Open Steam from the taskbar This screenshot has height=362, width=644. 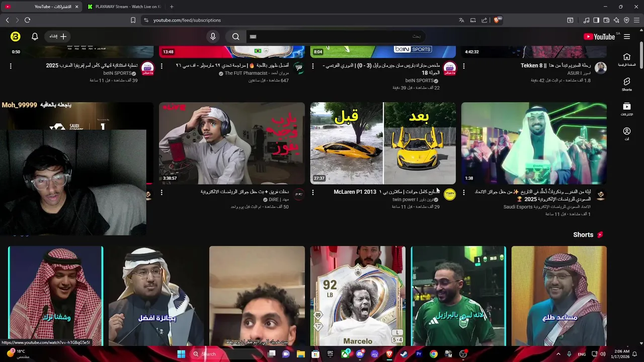point(404,354)
